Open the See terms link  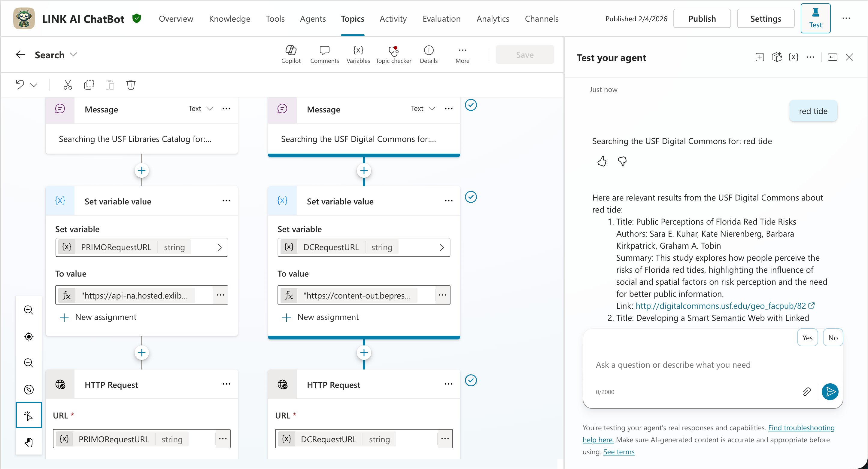click(619, 452)
